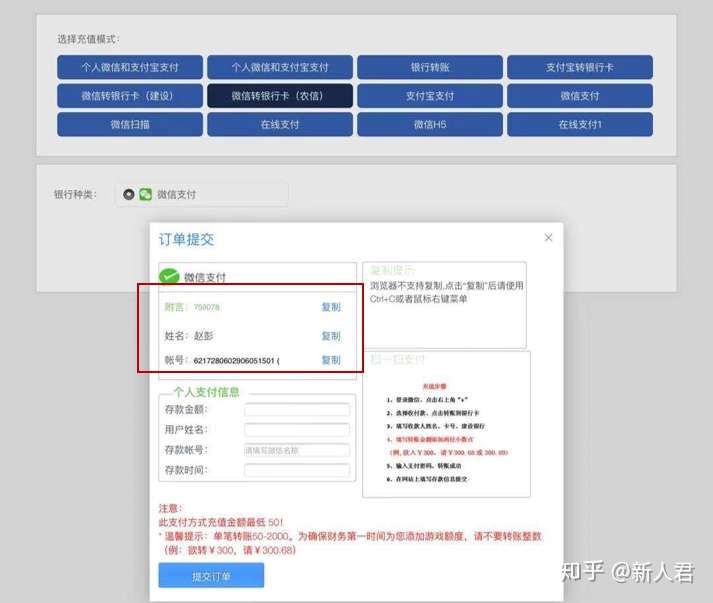Select 微信H5 recharge mode
The width and height of the screenshot is (713, 603).
(x=430, y=125)
